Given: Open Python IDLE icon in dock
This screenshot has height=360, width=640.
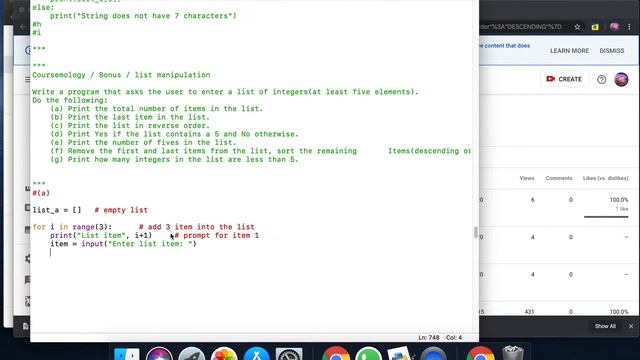Looking at the screenshot, I should tap(400, 354).
